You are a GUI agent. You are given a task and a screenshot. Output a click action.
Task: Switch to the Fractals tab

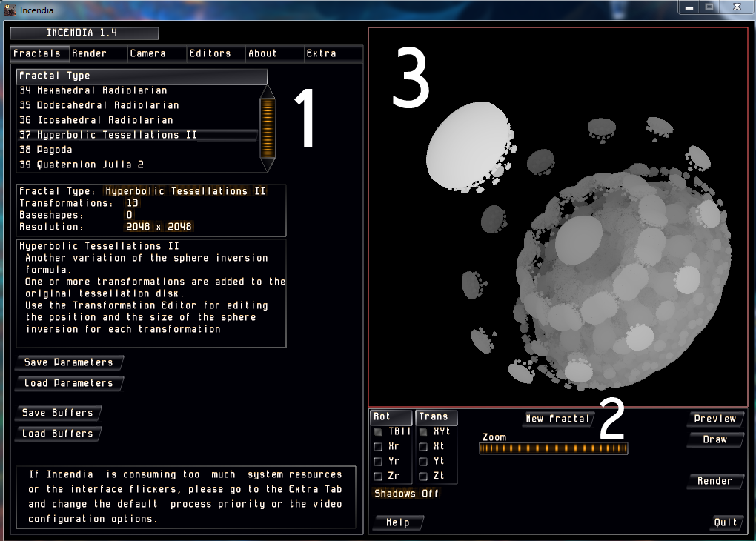point(39,53)
